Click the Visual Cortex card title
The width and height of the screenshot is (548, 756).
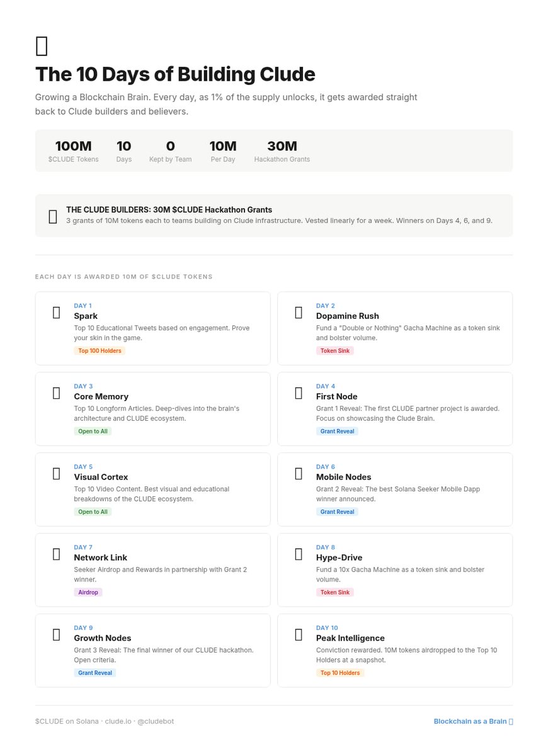pyautogui.click(x=101, y=478)
